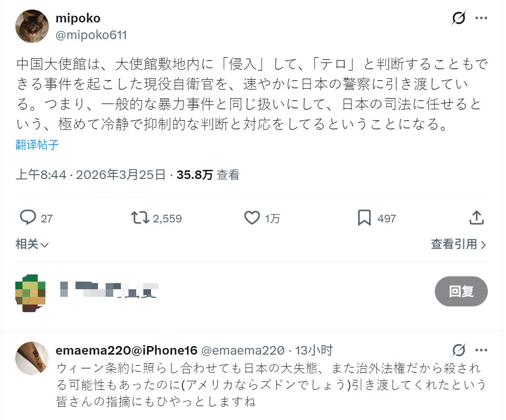Image resolution: width=506 pixels, height=420 pixels.
Task: Open the 翻译帖子 translation link
Action: coord(34,146)
